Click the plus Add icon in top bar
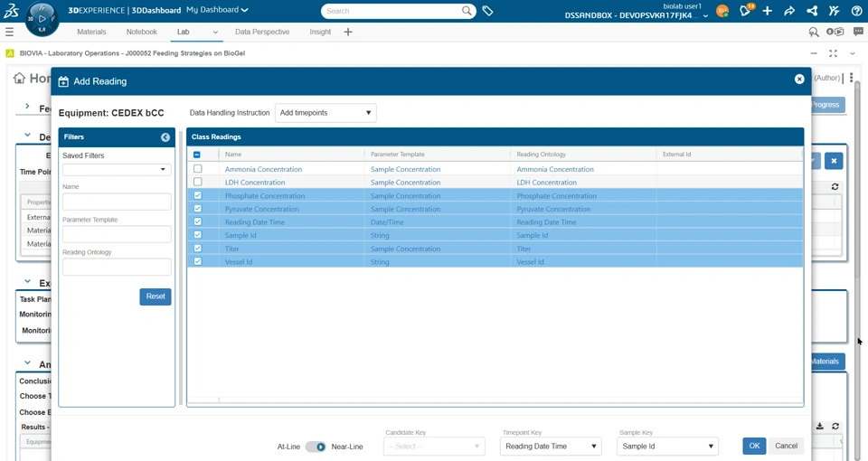The image size is (868, 461). [x=768, y=11]
